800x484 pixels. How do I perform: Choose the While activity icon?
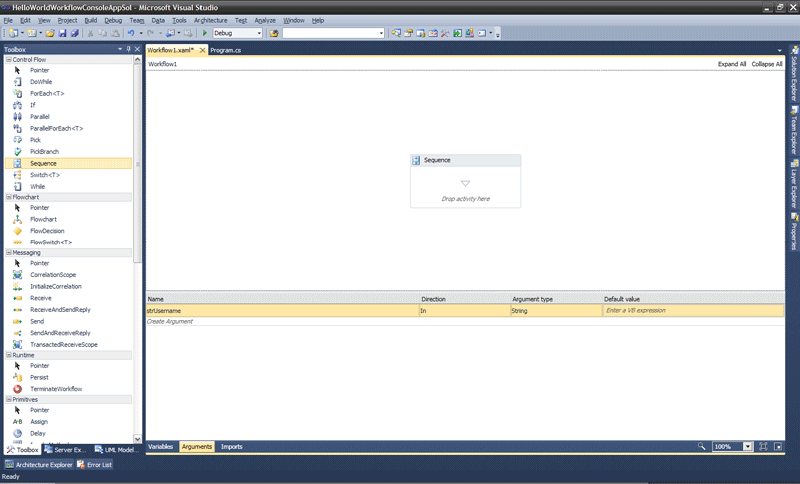pos(17,187)
